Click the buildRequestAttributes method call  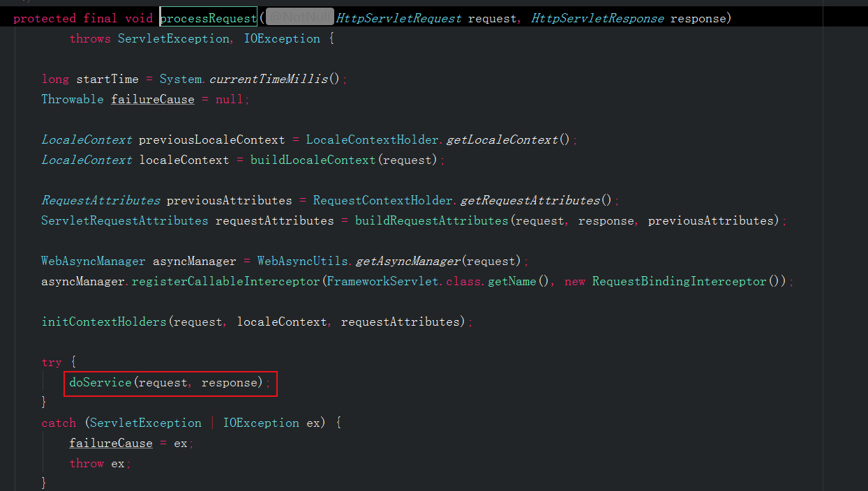(432, 220)
